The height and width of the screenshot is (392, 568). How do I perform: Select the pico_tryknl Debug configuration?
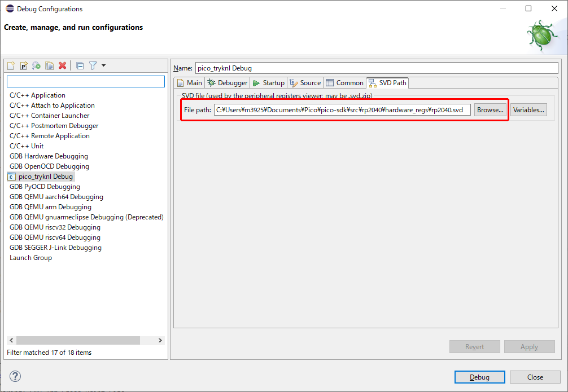45,177
